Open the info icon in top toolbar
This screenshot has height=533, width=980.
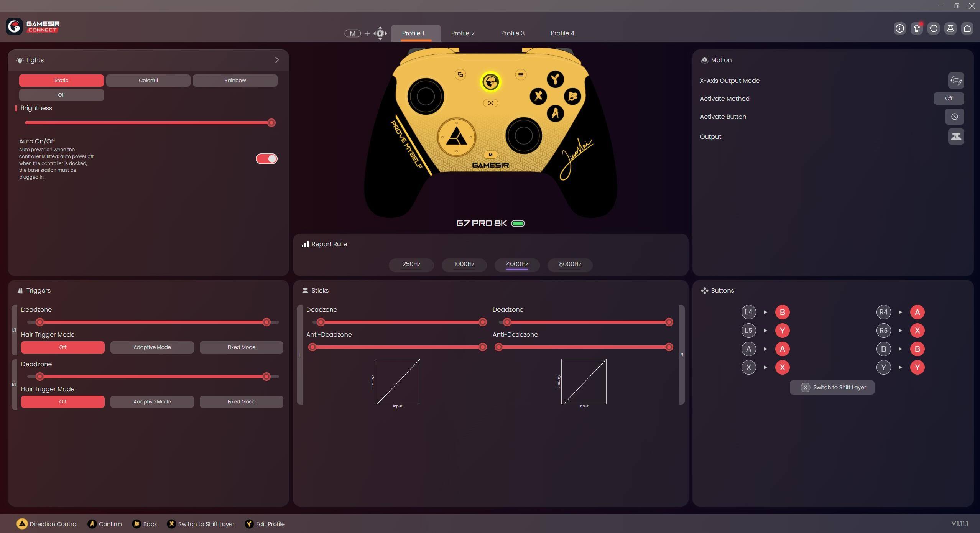[x=899, y=28]
